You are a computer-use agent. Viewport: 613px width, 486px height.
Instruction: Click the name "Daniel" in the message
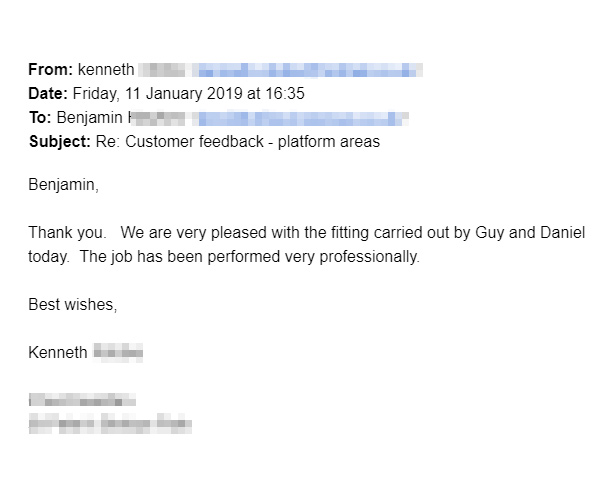pos(561,232)
